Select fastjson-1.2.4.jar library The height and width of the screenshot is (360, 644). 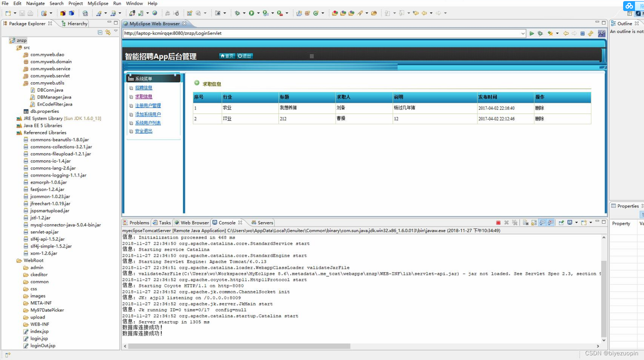click(x=47, y=189)
